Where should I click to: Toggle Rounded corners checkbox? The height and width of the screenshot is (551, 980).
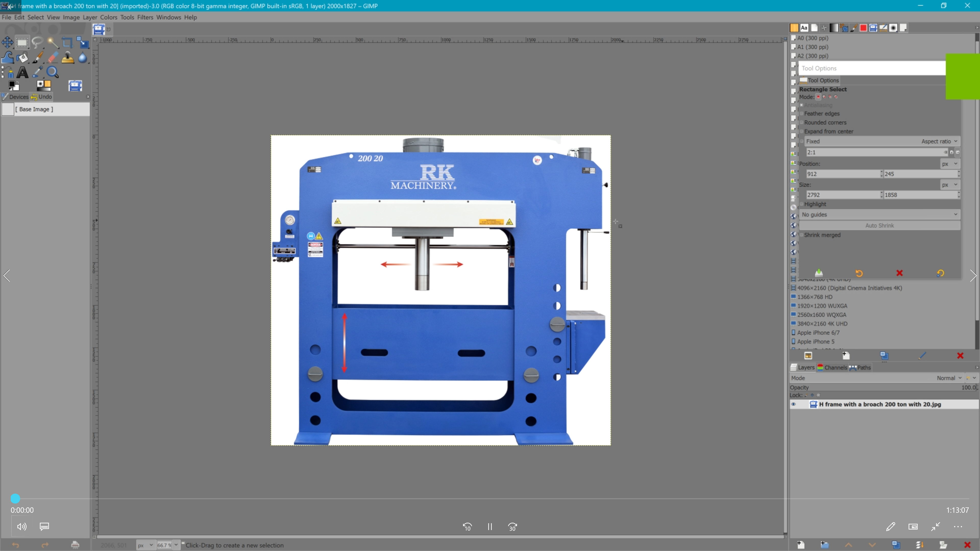[802, 122]
